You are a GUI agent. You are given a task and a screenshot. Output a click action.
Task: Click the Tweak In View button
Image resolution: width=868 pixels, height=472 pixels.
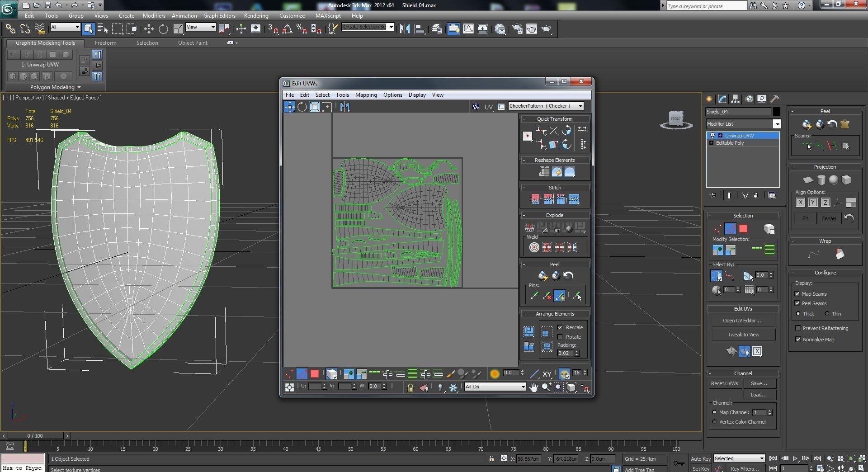(743, 335)
